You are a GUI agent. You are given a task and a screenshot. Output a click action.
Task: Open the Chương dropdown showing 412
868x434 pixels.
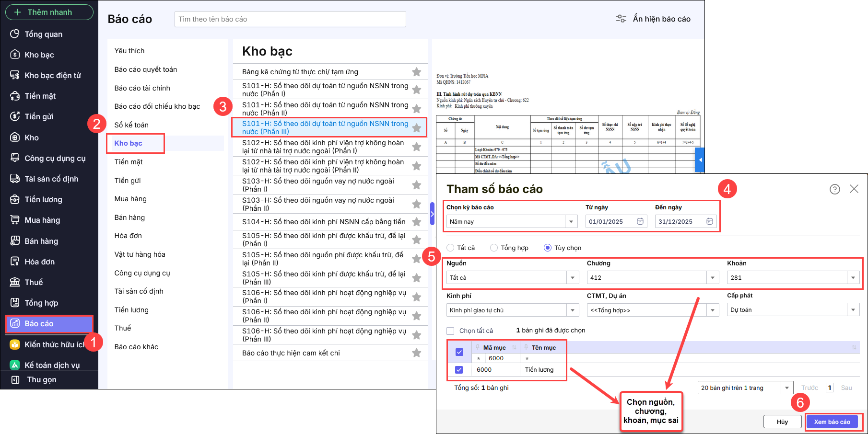pos(713,278)
